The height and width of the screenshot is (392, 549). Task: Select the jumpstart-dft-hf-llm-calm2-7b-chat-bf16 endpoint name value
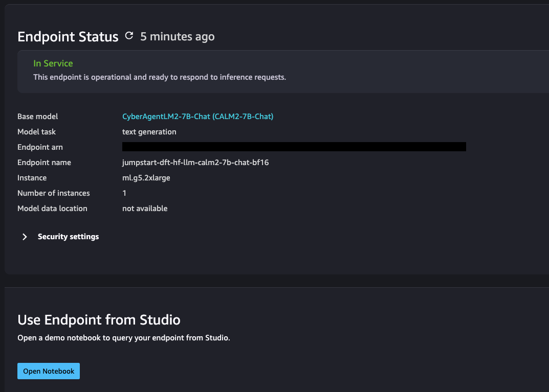click(x=195, y=163)
